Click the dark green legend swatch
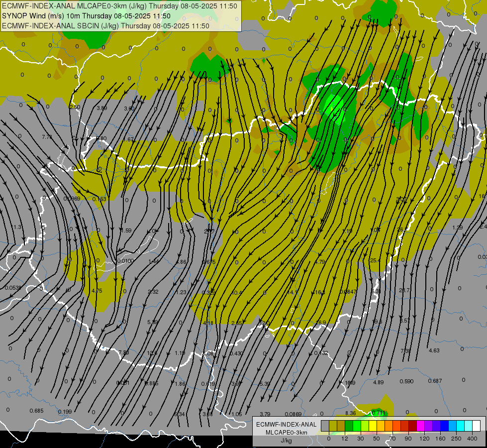This screenshot has width=487, height=448. (x=349, y=426)
